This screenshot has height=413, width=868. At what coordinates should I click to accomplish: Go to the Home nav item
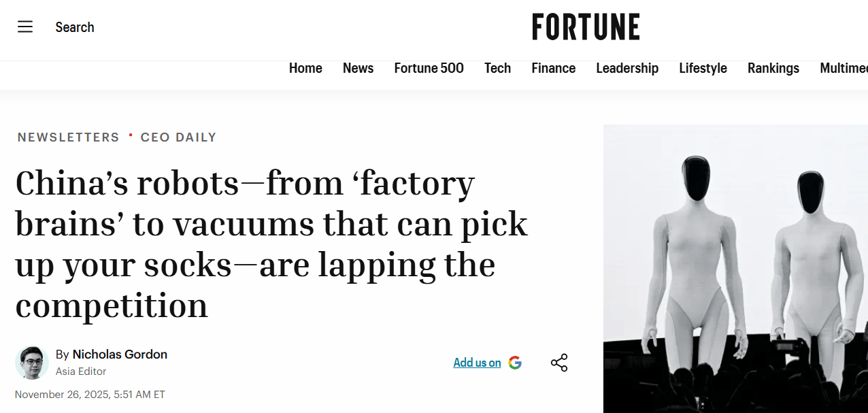pyautogui.click(x=305, y=68)
